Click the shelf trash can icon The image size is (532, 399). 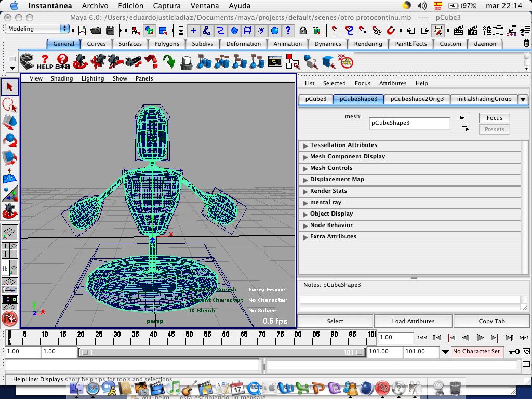click(526, 43)
